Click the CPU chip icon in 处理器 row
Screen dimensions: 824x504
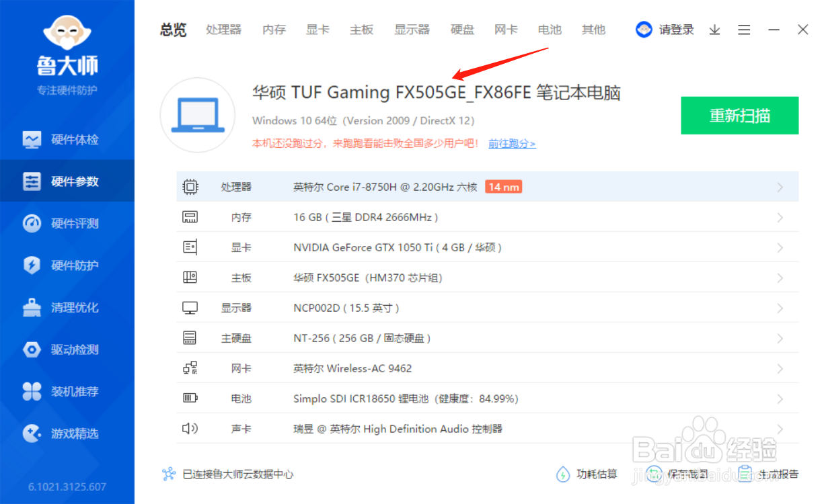[x=190, y=187]
